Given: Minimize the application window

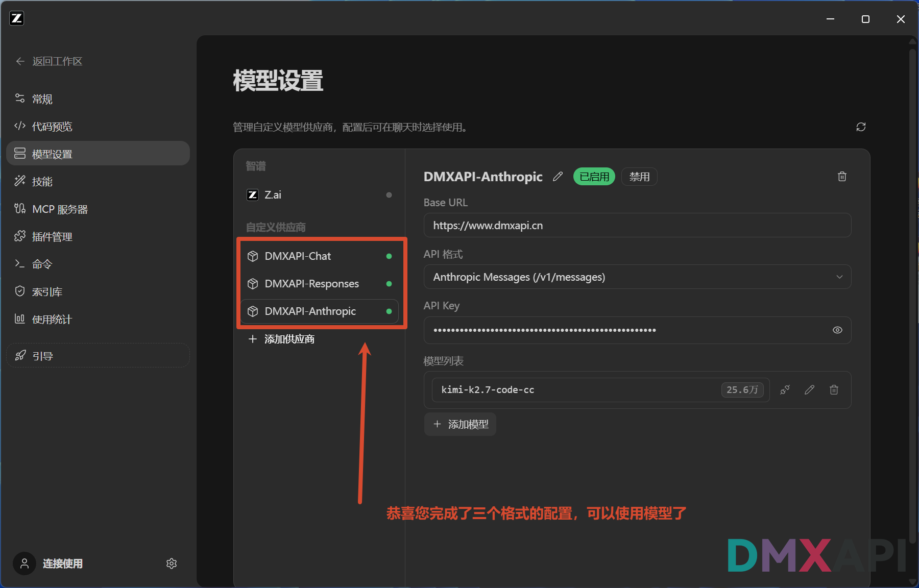Looking at the screenshot, I should coord(831,19).
